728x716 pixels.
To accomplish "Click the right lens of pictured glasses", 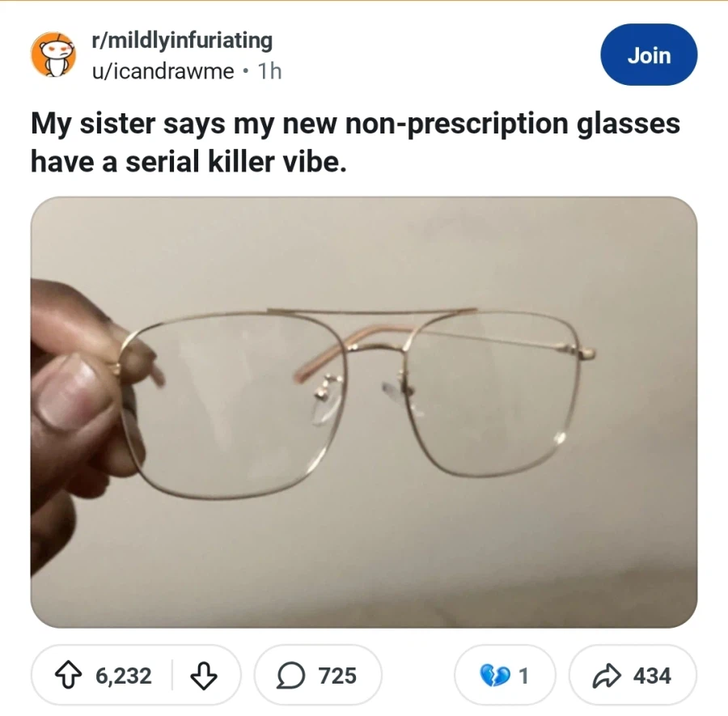I will click(492, 395).
